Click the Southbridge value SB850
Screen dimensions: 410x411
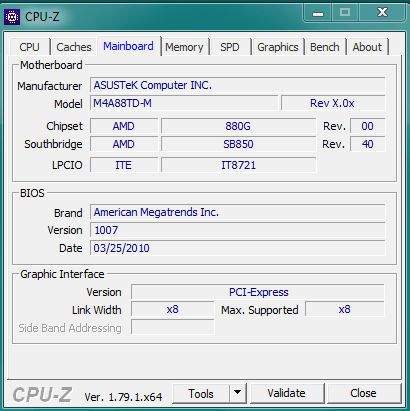tap(238, 144)
